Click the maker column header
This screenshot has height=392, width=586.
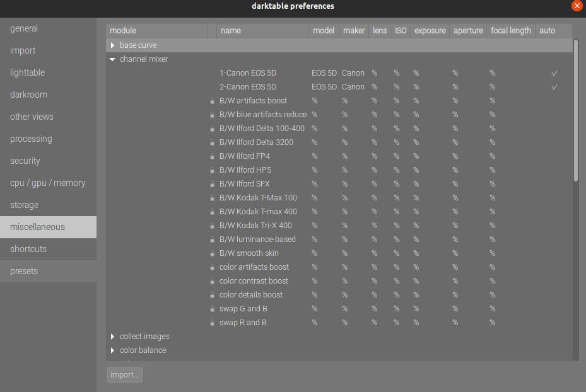coord(354,31)
